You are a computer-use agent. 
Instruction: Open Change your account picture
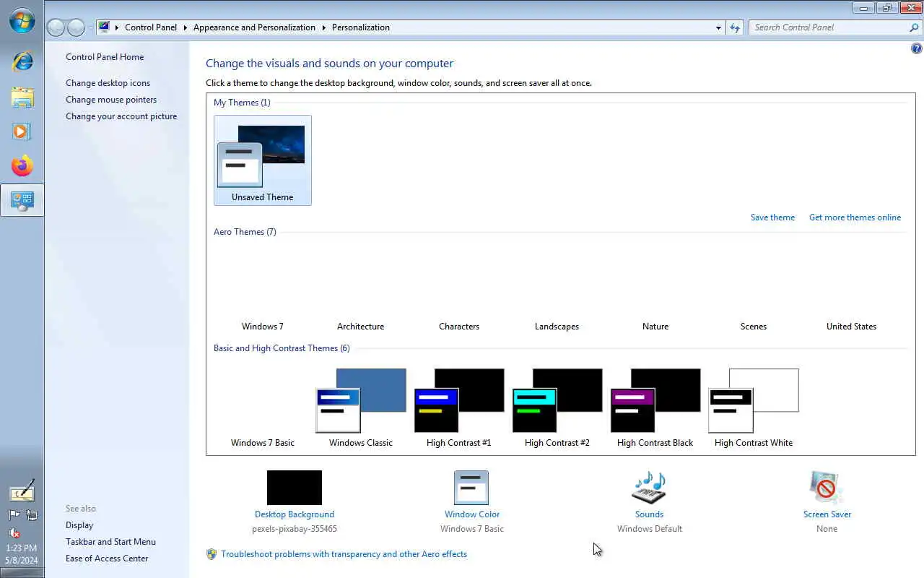(x=121, y=116)
